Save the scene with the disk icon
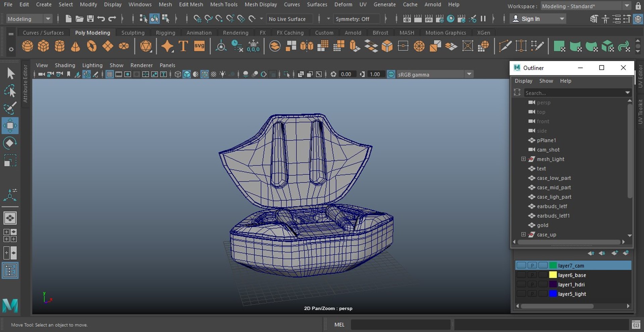The width and height of the screenshot is (644, 332). 90,19
